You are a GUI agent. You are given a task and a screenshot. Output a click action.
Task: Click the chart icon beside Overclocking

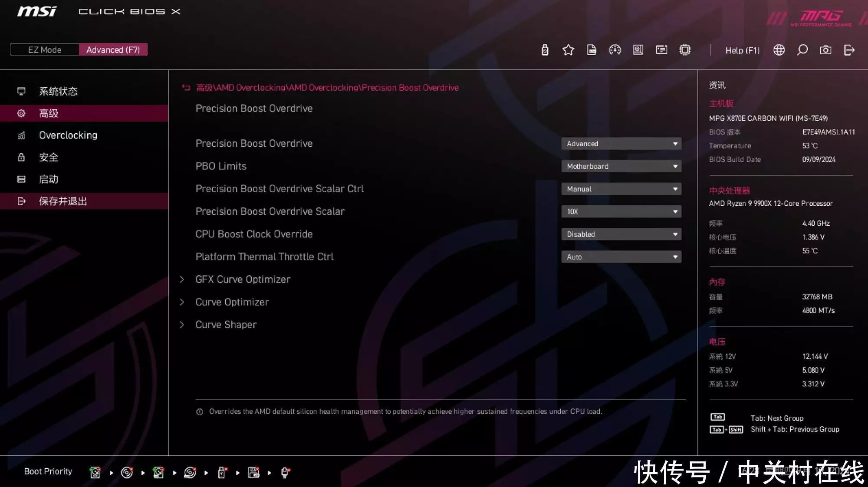coord(21,135)
